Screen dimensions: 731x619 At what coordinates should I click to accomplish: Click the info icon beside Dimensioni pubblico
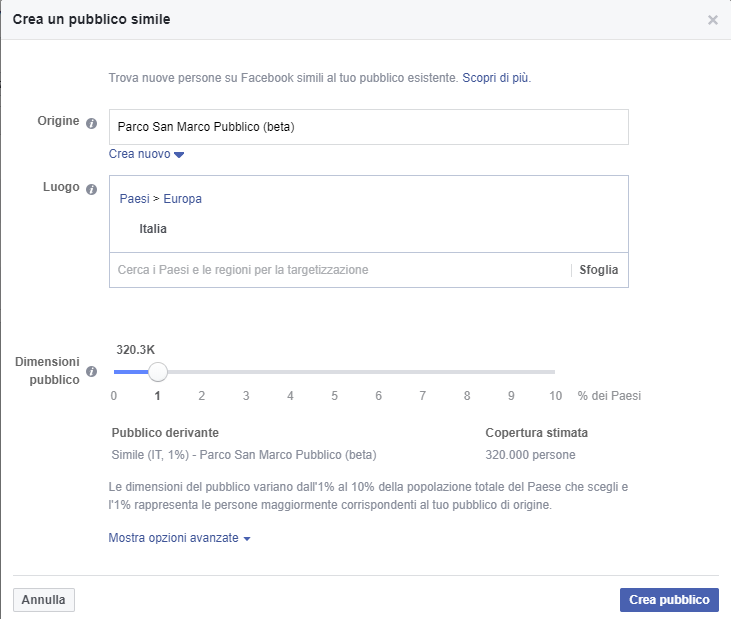coord(91,371)
